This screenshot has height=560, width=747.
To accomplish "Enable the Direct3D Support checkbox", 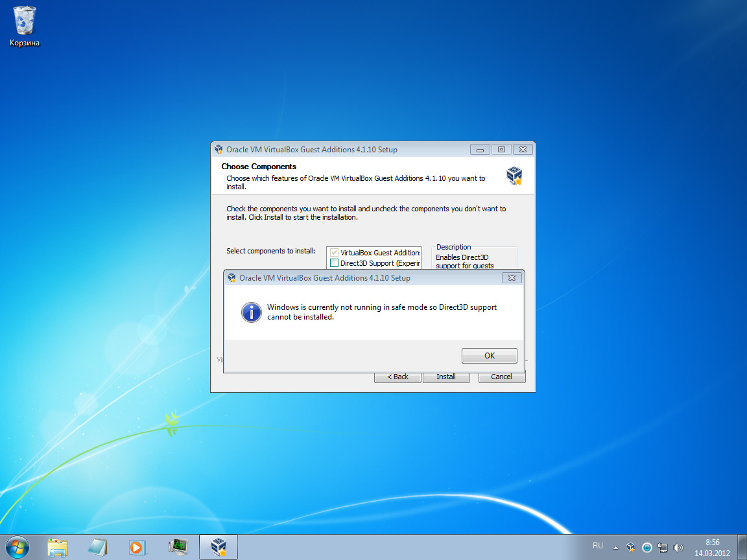I will 335,263.
